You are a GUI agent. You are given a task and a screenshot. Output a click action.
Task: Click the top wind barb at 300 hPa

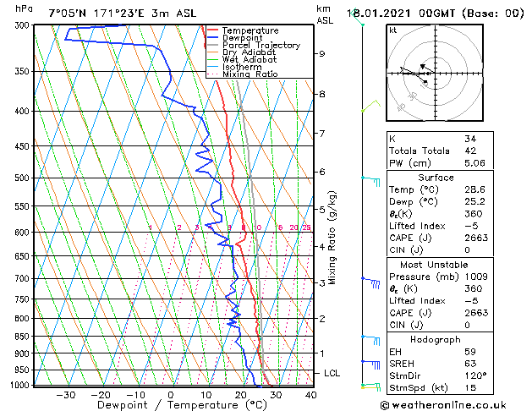coord(358,17)
